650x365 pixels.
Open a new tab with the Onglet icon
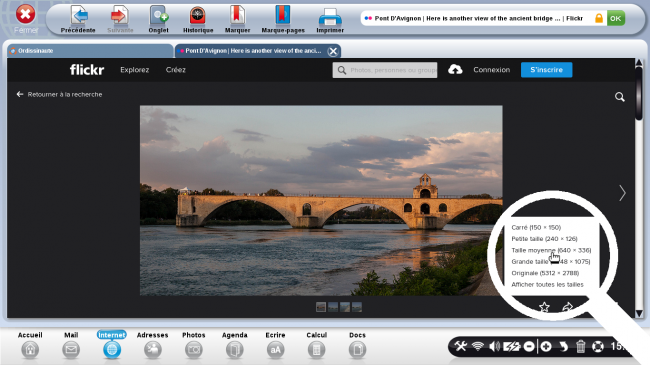(x=159, y=16)
